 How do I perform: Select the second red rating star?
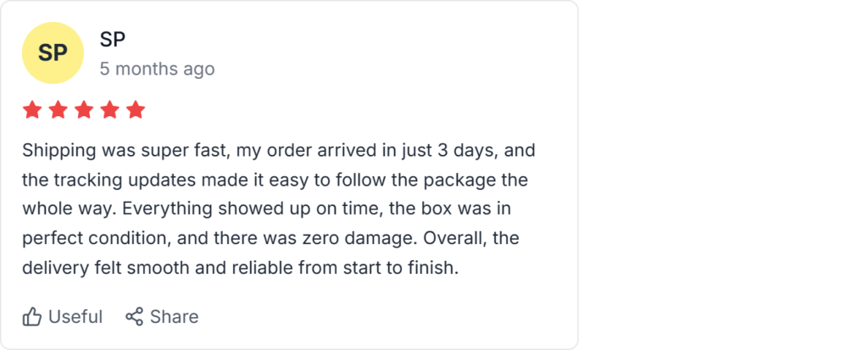[x=58, y=110]
